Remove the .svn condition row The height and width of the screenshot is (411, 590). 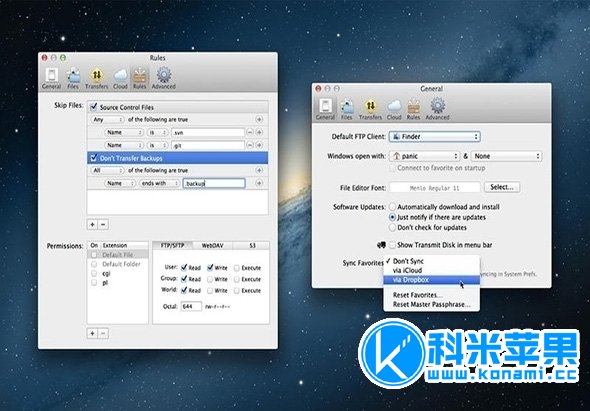pyautogui.click(x=250, y=132)
